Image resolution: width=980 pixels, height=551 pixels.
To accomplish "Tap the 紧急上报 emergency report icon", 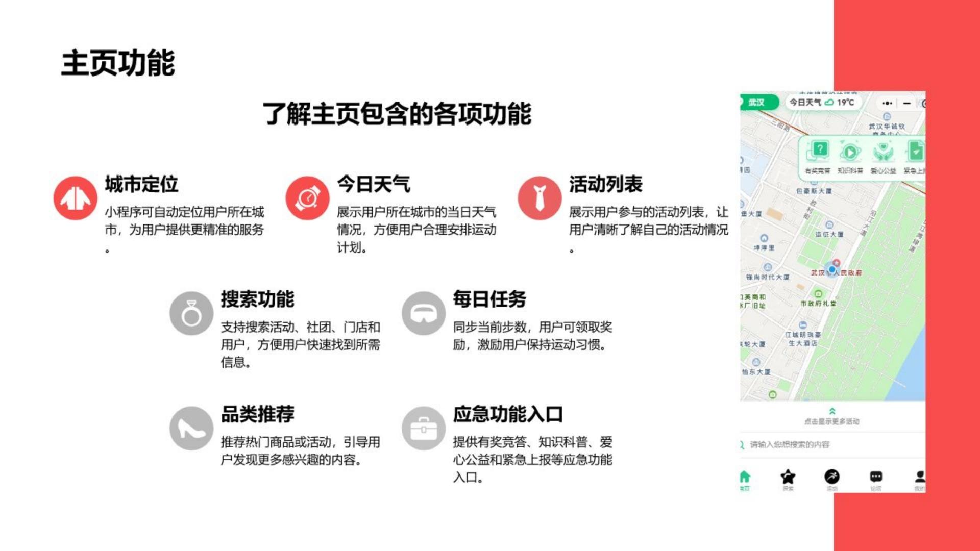I will point(915,152).
